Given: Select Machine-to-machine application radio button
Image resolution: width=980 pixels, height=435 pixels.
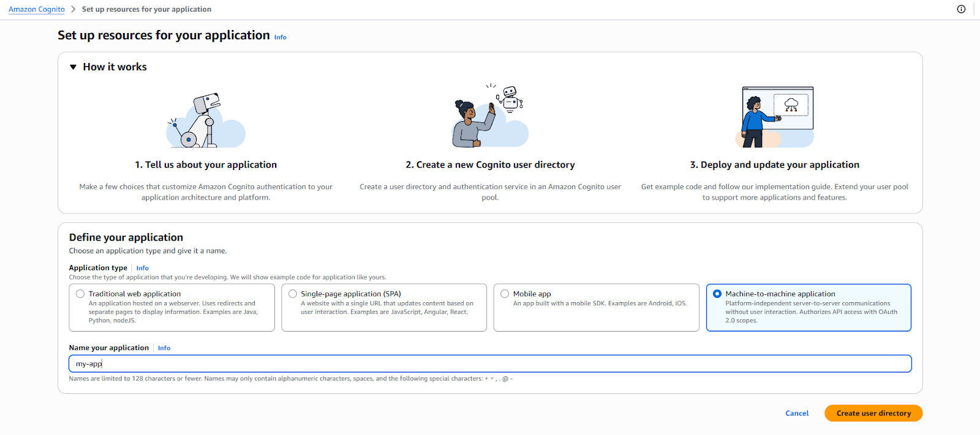Looking at the screenshot, I should click(x=717, y=294).
